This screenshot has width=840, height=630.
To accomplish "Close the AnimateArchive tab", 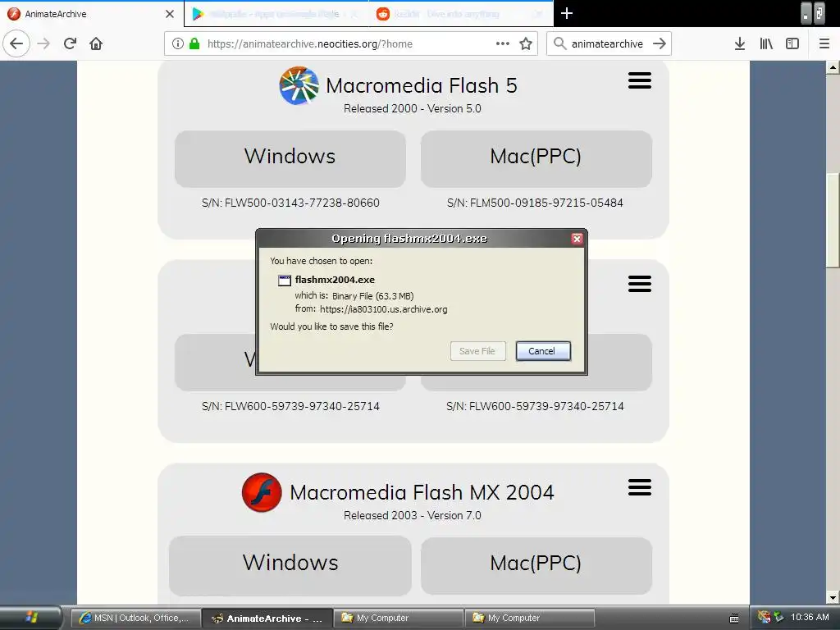I will click(x=170, y=14).
